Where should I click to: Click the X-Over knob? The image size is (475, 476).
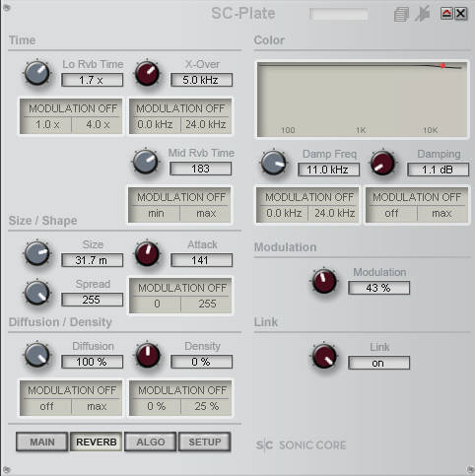[x=147, y=73]
